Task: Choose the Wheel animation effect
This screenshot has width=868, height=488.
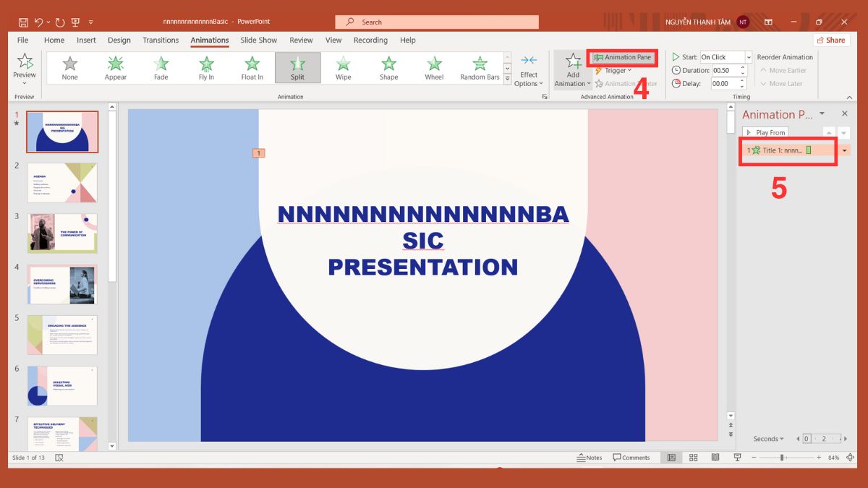Action: click(433, 68)
